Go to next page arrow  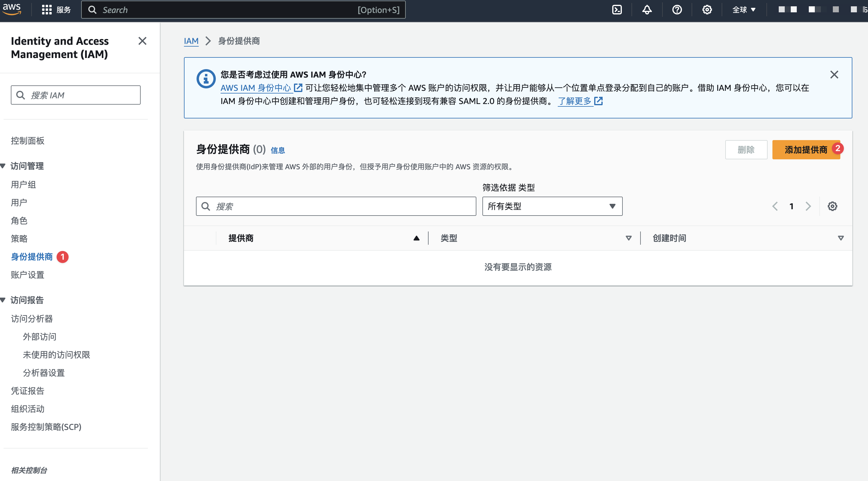coord(808,206)
